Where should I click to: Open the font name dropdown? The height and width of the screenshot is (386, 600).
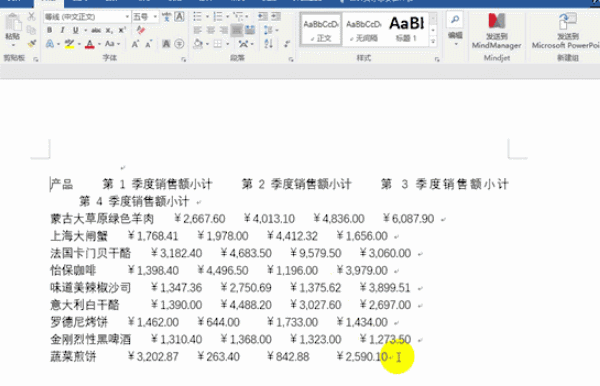[127, 17]
